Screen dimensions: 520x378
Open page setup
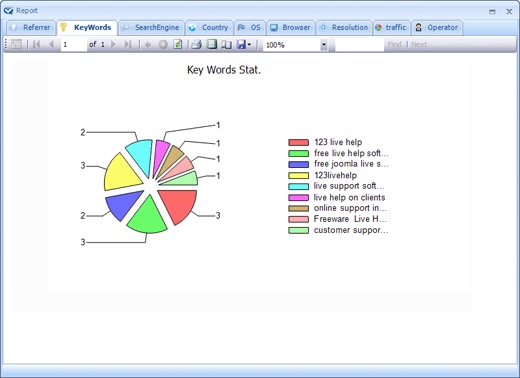[227, 44]
